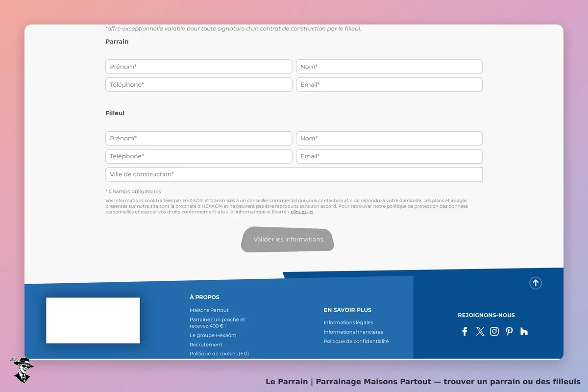Viewport: 588px width, 392px height.
Task: Focus the Parrain Nom field
Action: point(389,67)
